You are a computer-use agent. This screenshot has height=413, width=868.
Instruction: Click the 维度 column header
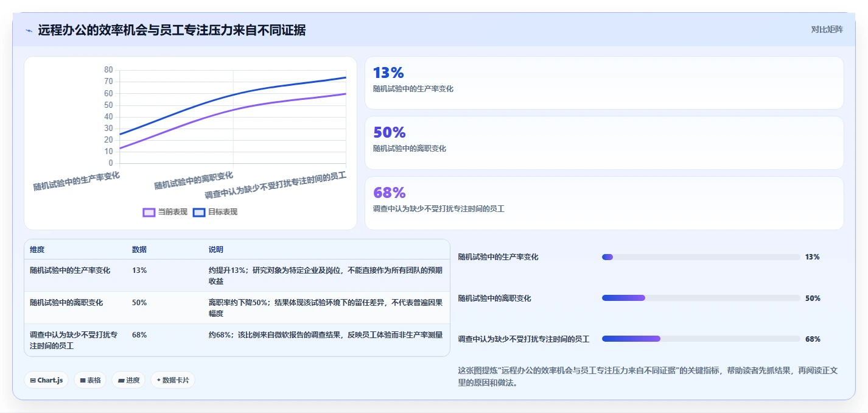pyautogui.click(x=37, y=250)
